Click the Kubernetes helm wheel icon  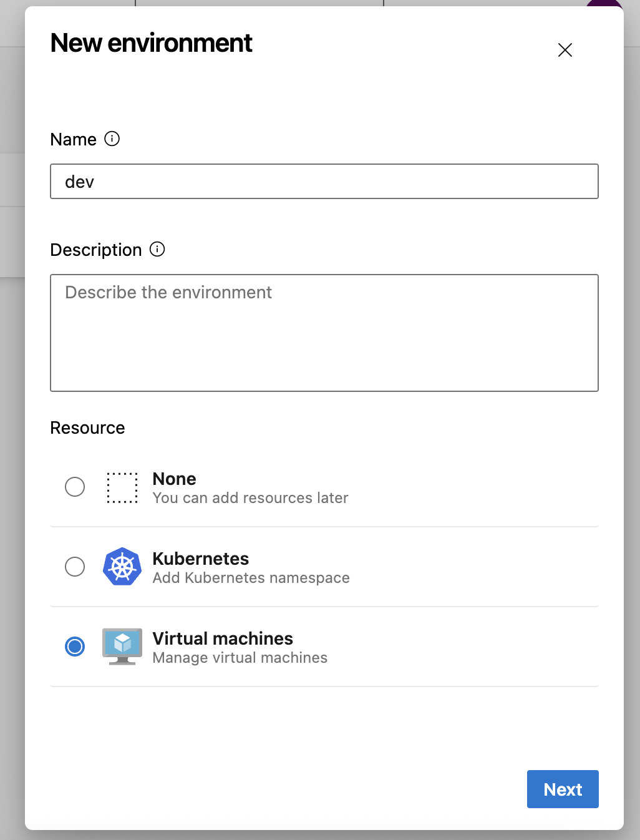click(122, 567)
